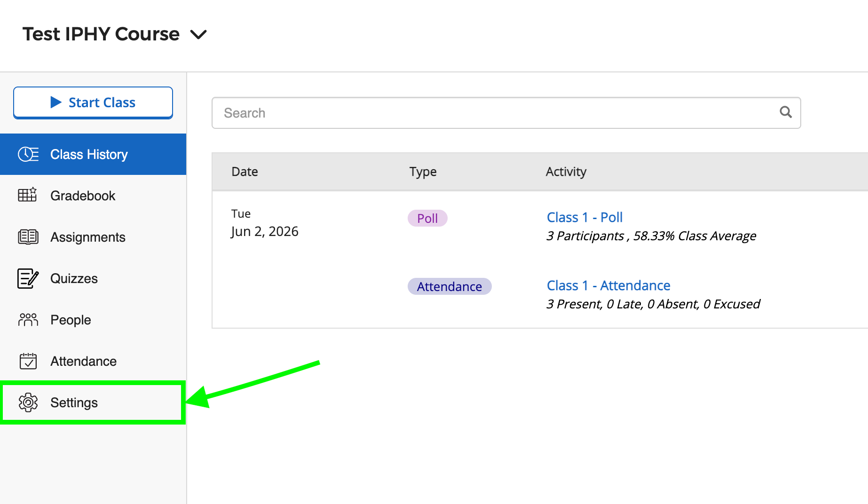Open the Class History menu item

click(x=93, y=154)
